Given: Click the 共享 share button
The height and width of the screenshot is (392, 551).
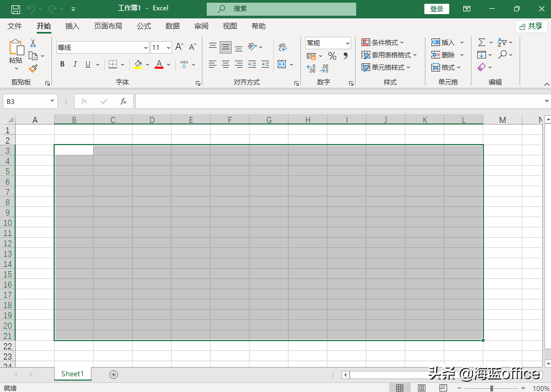Looking at the screenshot, I should (530, 26).
